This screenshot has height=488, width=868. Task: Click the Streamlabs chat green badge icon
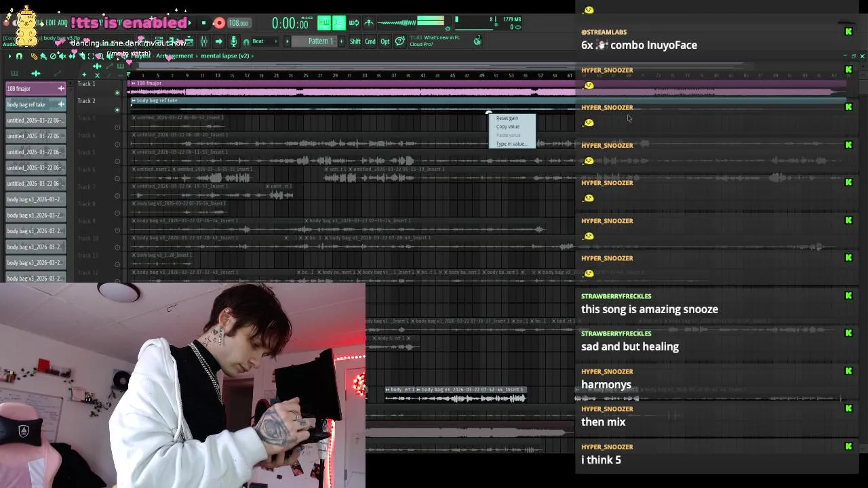848,32
